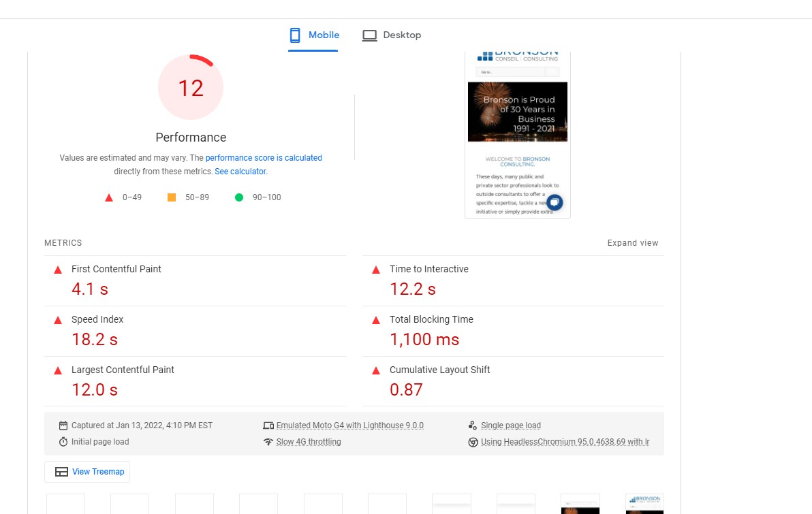Click the red triangle beside First Contentful Paint

(x=58, y=270)
